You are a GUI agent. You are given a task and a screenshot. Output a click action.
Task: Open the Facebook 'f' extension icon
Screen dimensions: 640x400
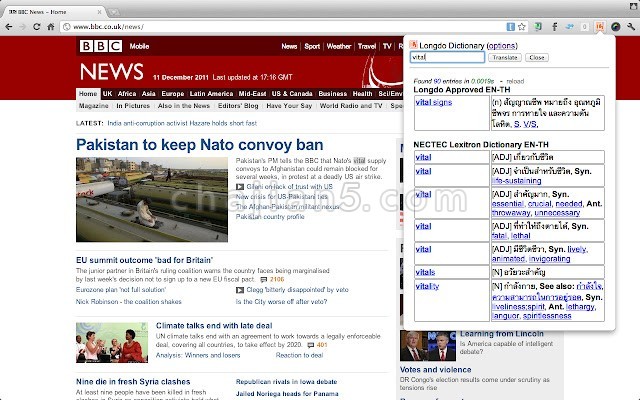point(554,27)
